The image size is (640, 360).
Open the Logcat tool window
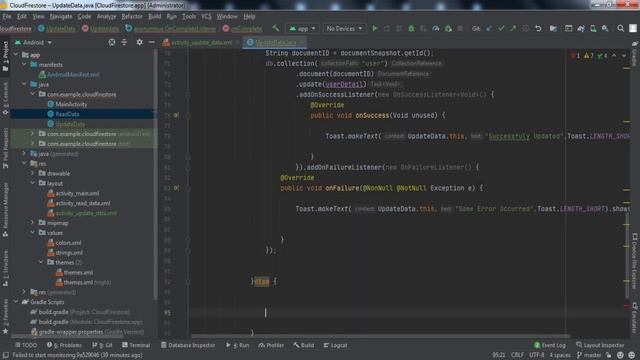335,345
